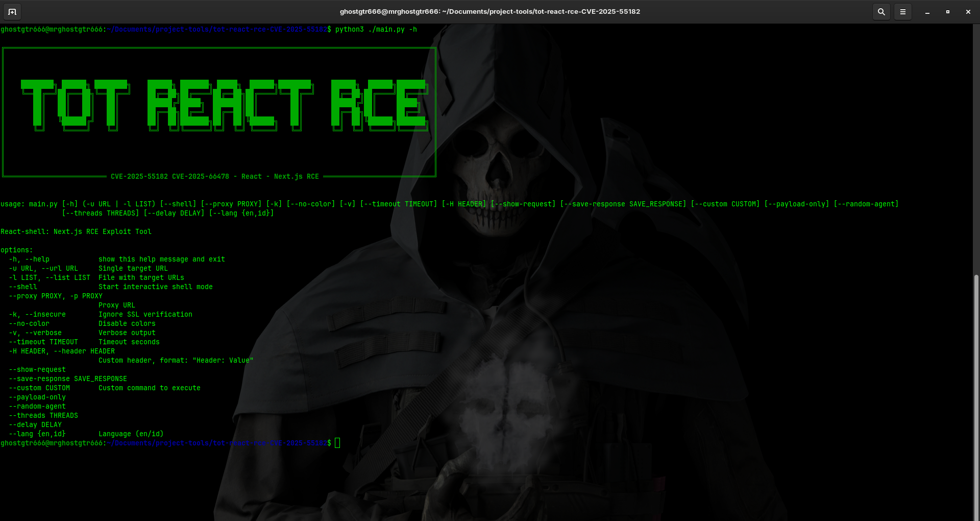Maximize the terminal window
Screen dimensions: 980x521
click(x=948, y=12)
